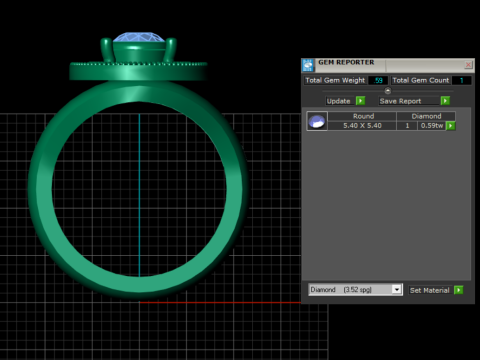Click the Save Report label button
The height and width of the screenshot is (360, 480).
click(409, 101)
